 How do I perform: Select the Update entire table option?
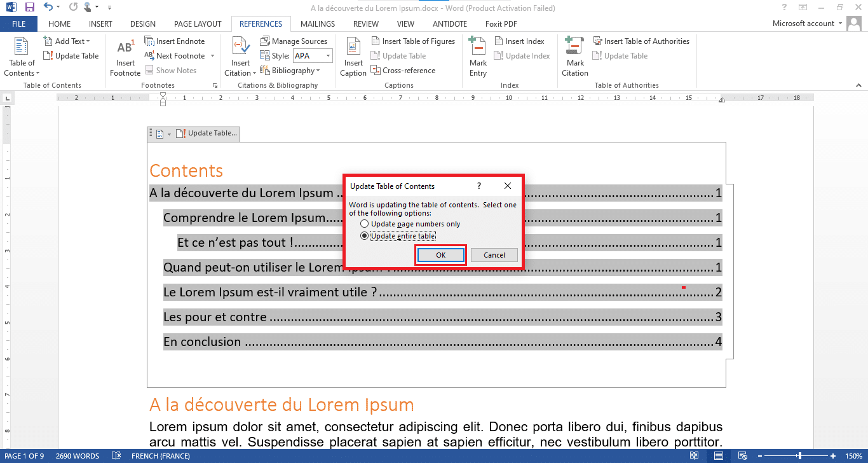pos(398,236)
